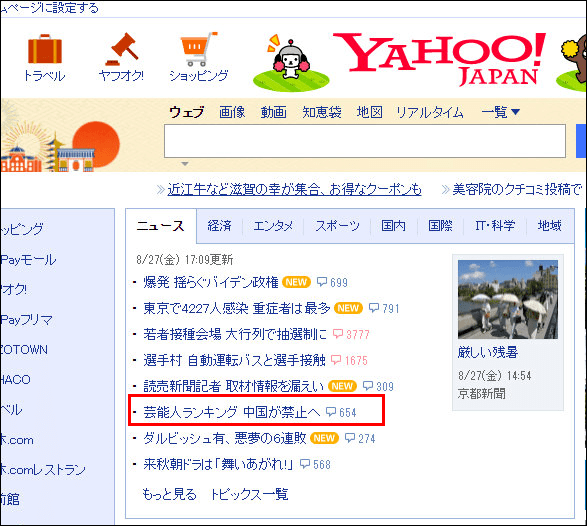Select 画像 search type
The width and height of the screenshot is (587, 526).
coord(232,112)
